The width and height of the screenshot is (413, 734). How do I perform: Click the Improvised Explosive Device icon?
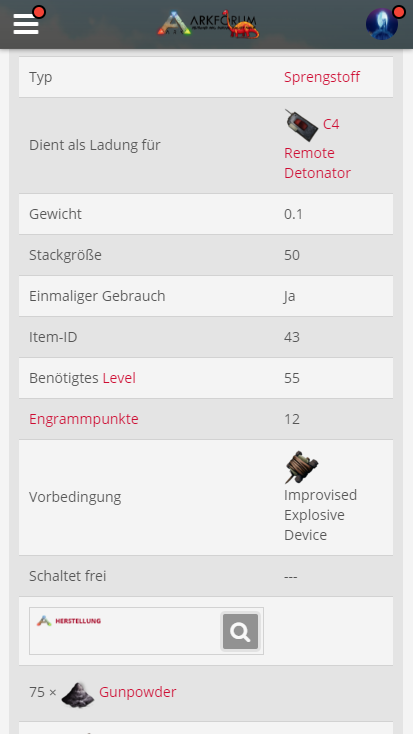[x=302, y=467]
